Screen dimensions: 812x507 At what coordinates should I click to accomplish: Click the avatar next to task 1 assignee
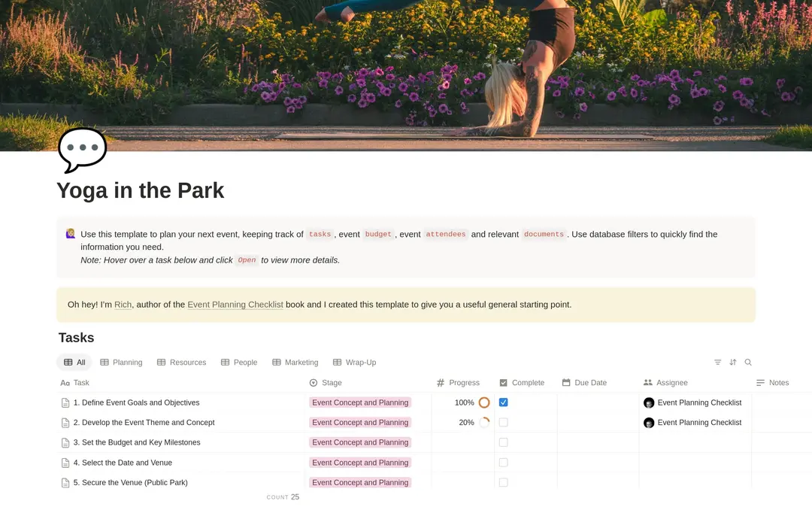coord(649,403)
